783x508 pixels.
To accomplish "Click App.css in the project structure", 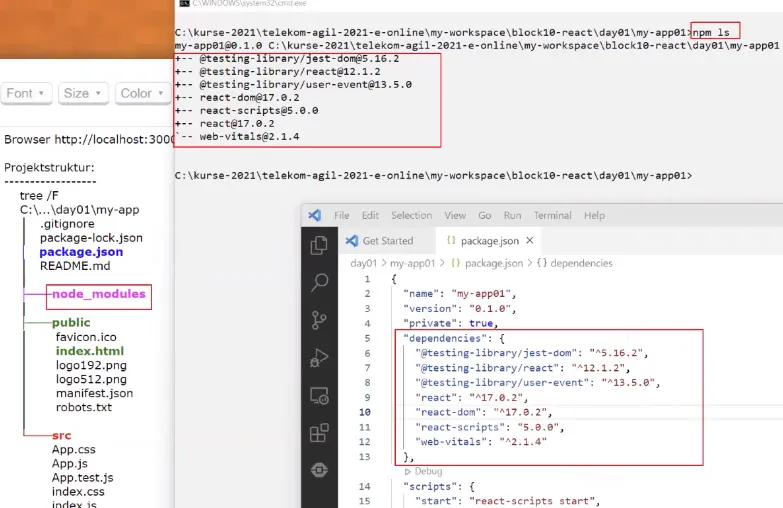I will (73, 449).
